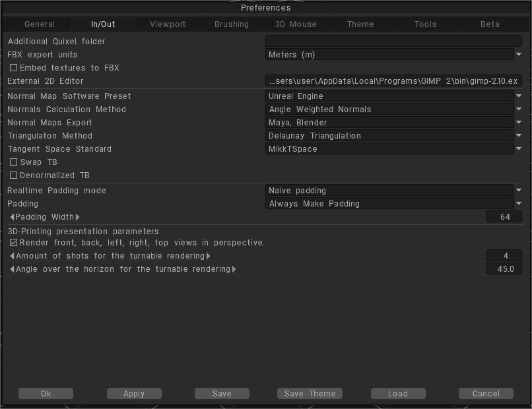This screenshot has width=532, height=409.
Task: Toggle the Swap TB checkbox
Action: [14, 162]
